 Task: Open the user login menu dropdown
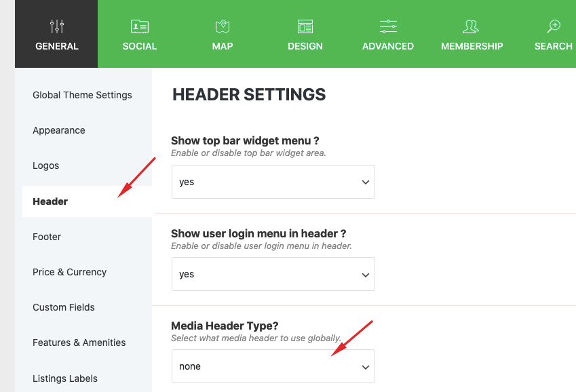[273, 274]
